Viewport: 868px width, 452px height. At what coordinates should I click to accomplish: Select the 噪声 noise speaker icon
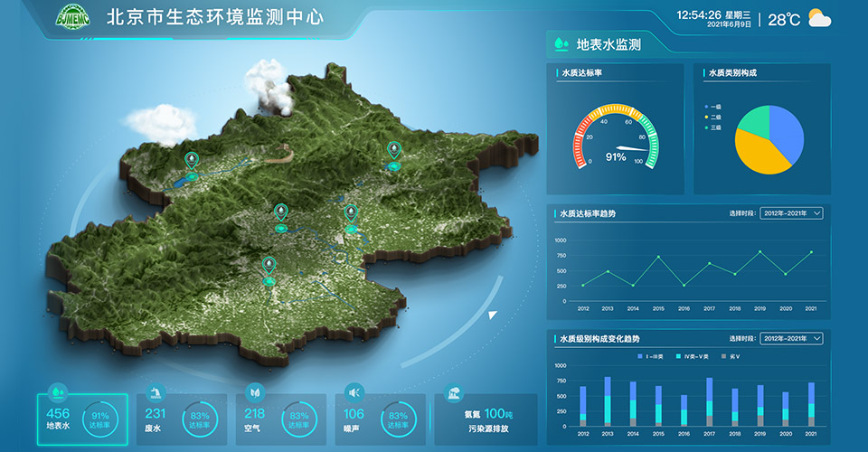click(354, 392)
